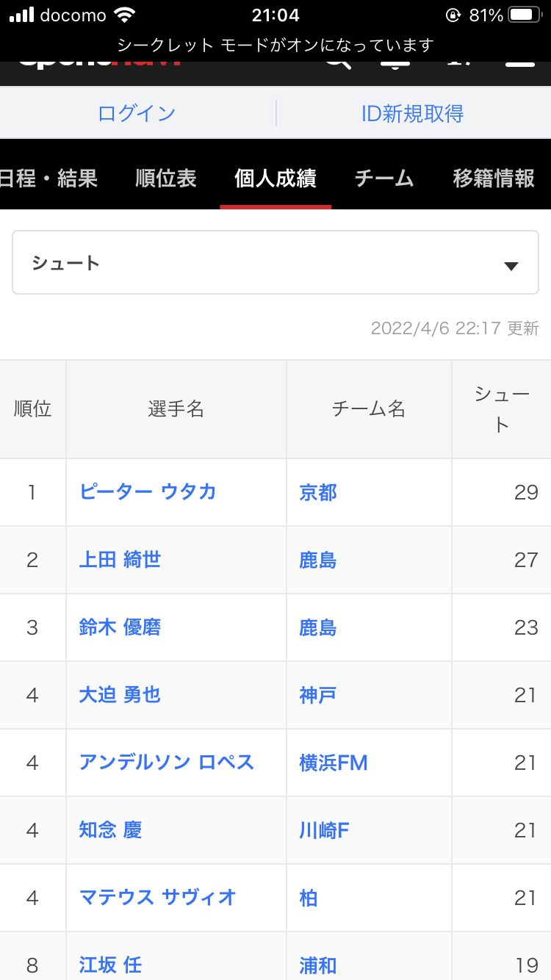Tap the Sportsnavi logo in header
The width and height of the screenshot is (551, 980).
pos(99,65)
